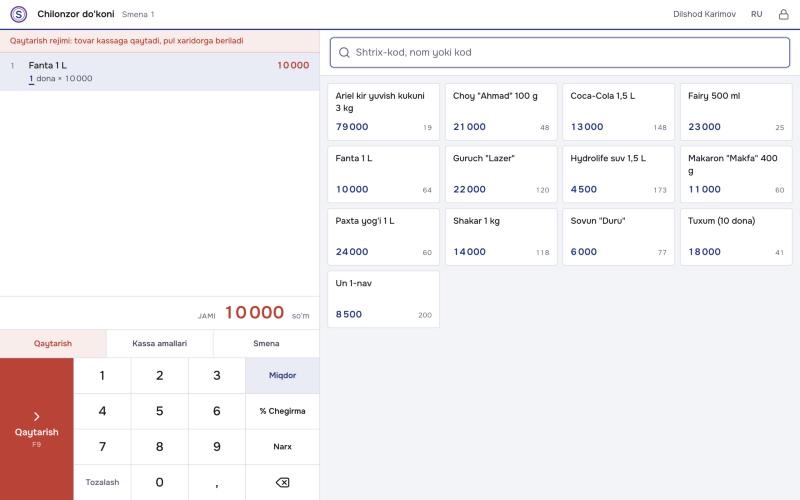Screen dimensions: 800x500
Task: Tap keypad digit 6
Action: (x=217, y=411)
